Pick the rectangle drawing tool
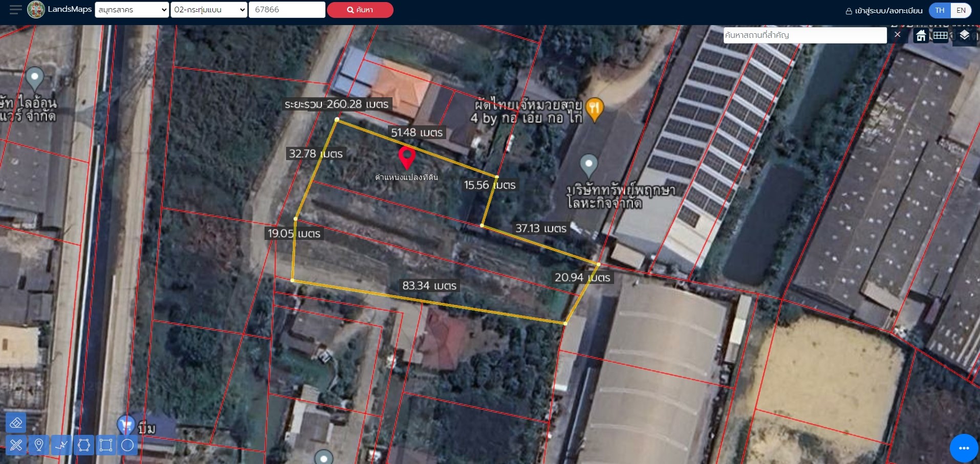The image size is (980, 464). 106,445
